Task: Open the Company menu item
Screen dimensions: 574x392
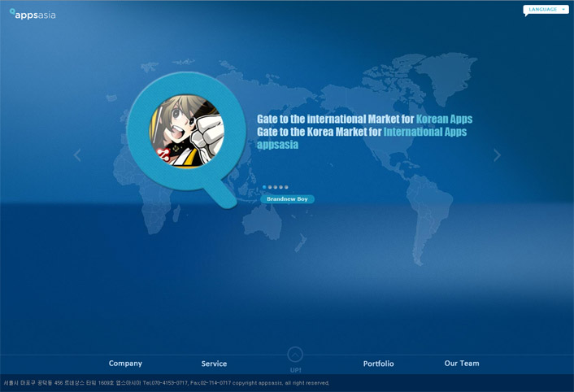Action: point(125,364)
